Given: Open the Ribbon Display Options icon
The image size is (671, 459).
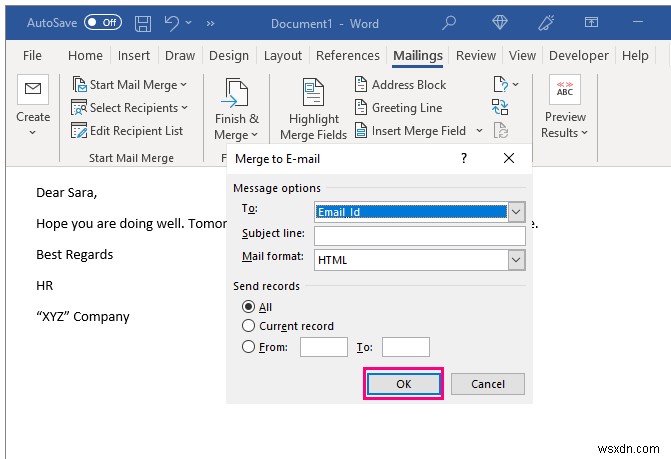Looking at the screenshot, I should click(591, 22).
